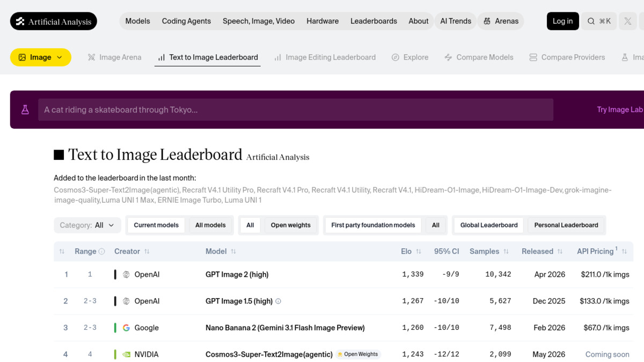Click the OpenAI logo in GPT Image 2 row
The width and height of the screenshot is (644, 362).
[126, 275]
